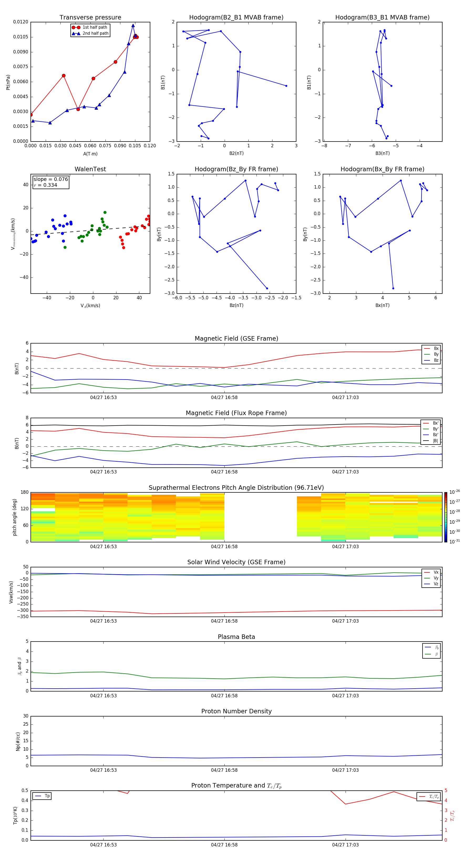The image size is (473, 868).
Task: Click the '04/27 17:03' tick under proton density
Action: tap(345, 770)
